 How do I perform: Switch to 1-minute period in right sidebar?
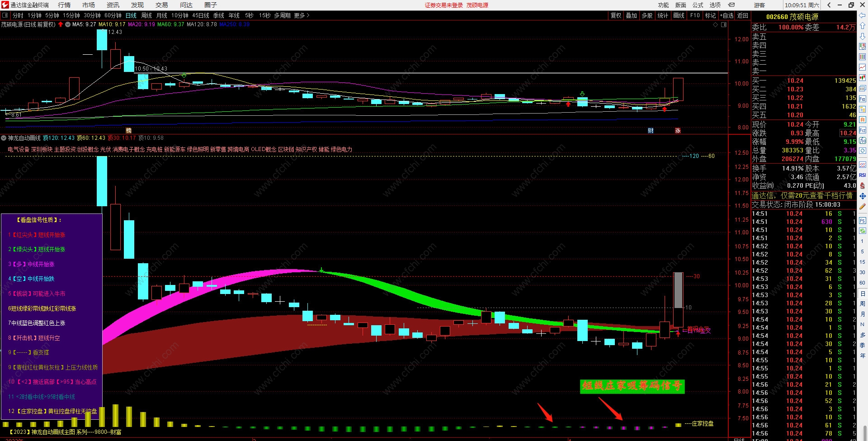pos(862,241)
